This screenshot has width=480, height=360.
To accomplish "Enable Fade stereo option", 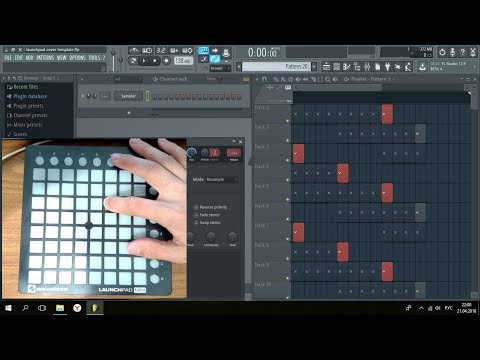I will point(207,215).
